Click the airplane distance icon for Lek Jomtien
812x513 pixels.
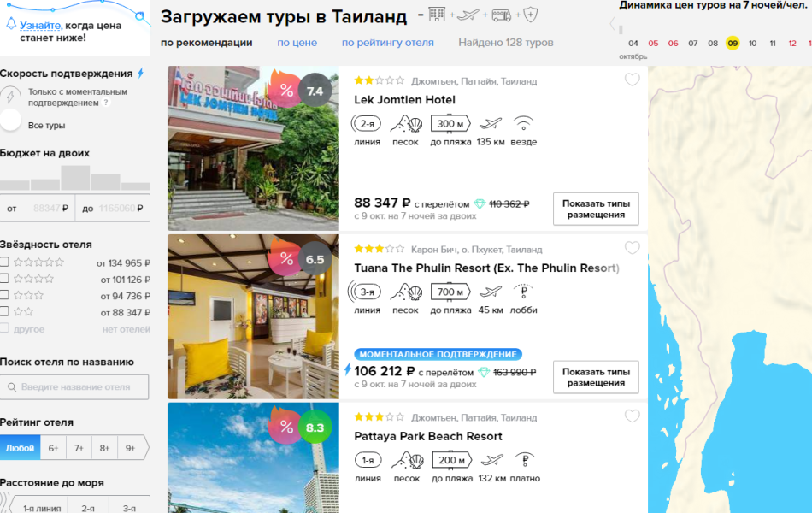pyautogui.click(x=490, y=124)
